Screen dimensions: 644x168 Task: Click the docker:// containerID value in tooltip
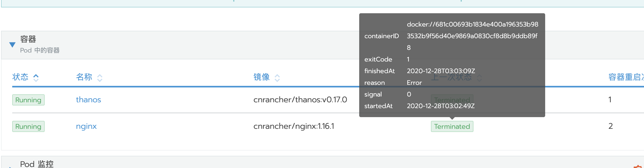(472, 36)
